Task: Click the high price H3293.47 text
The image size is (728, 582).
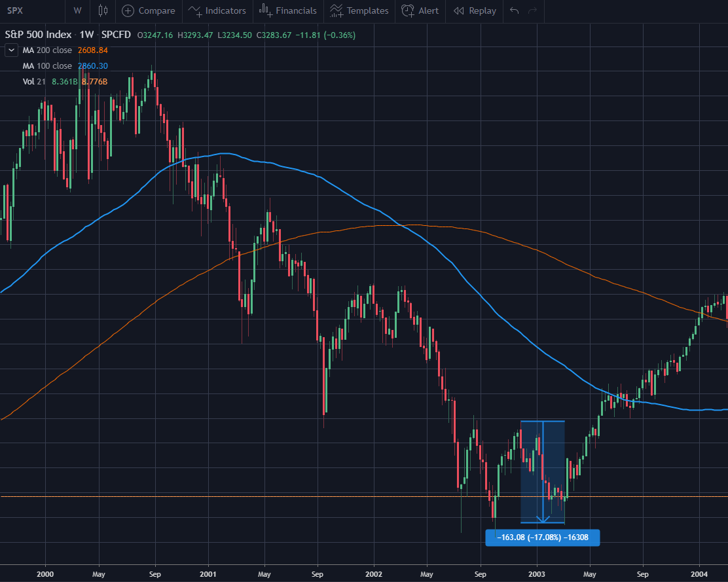Action: pyautogui.click(x=195, y=35)
